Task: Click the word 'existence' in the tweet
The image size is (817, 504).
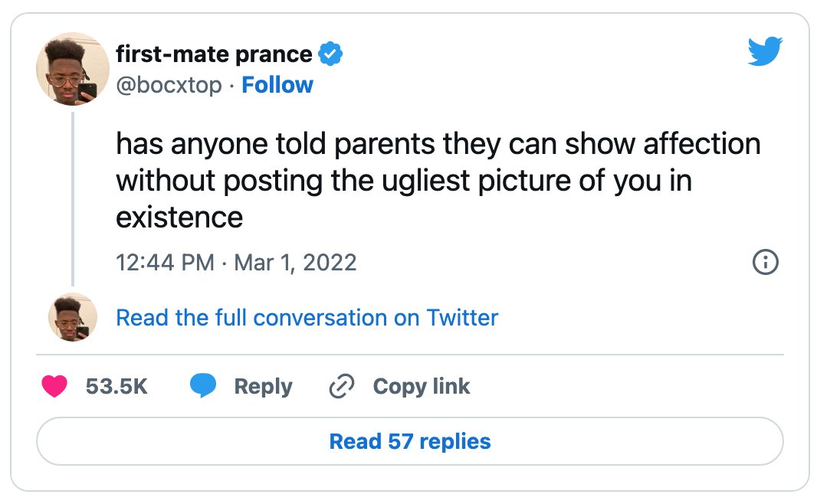Action: pos(179,217)
